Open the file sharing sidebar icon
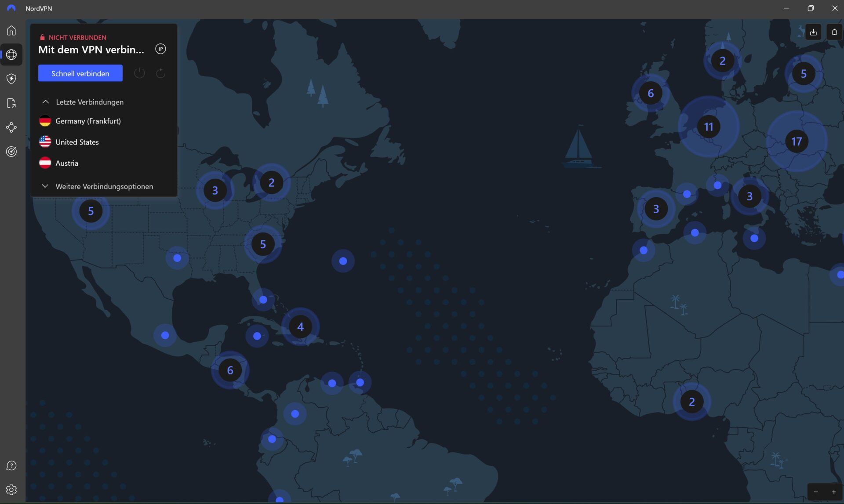The image size is (844, 504). [11, 103]
